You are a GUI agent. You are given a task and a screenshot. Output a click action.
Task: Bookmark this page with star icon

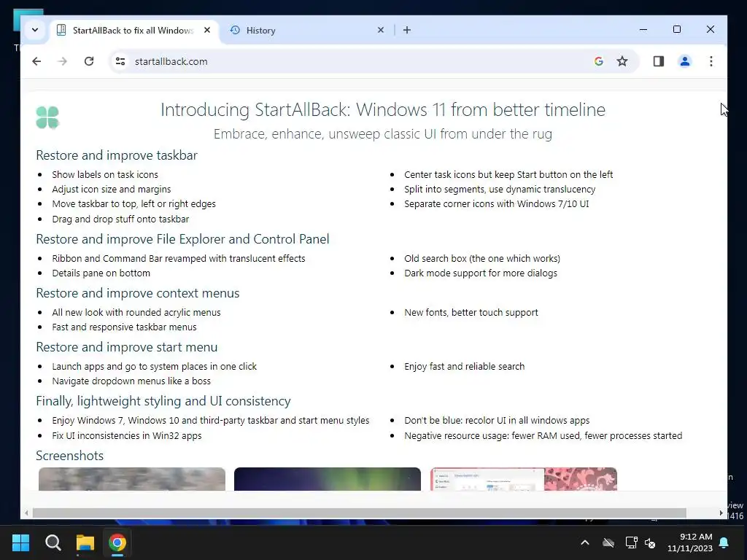click(622, 61)
